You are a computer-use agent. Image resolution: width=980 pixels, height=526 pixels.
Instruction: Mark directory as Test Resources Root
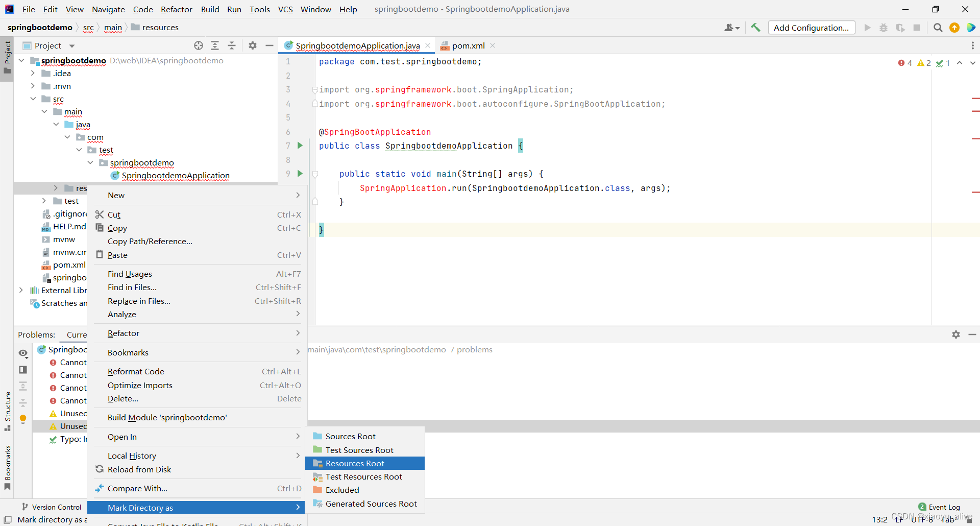(x=365, y=477)
